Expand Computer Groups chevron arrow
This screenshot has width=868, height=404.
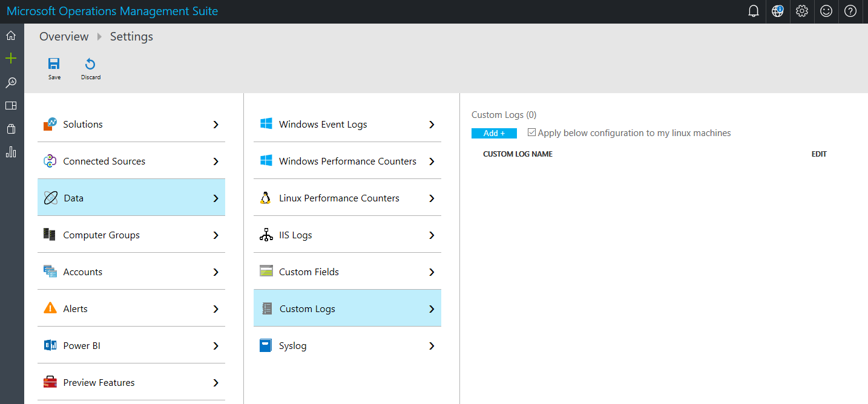[x=216, y=235]
